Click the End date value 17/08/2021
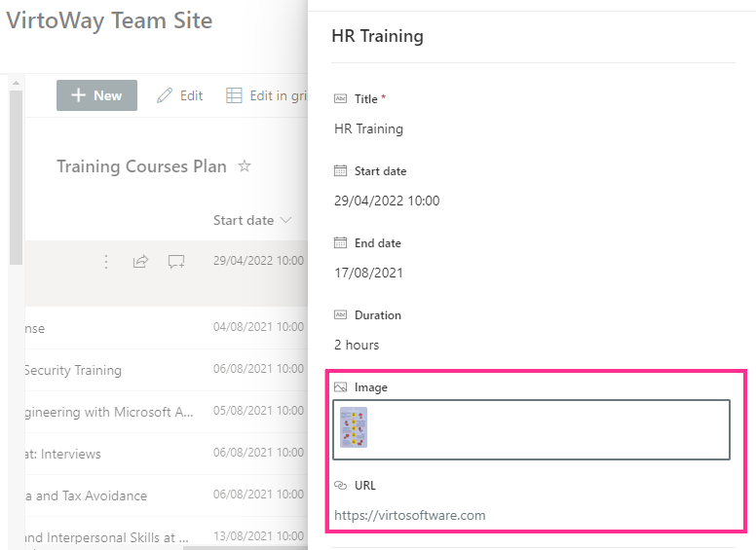Viewport: 756px width, 550px height. pos(369,274)
